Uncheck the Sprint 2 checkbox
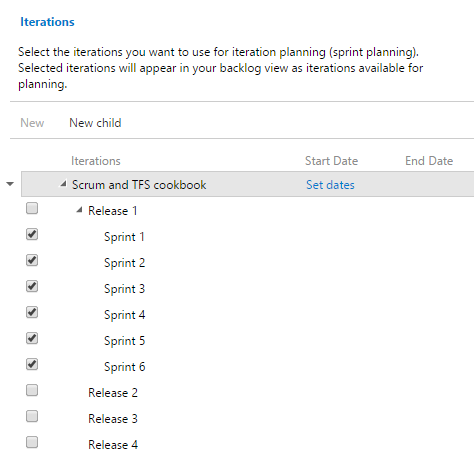The image size is (474, 470). (x=32, y=260)
